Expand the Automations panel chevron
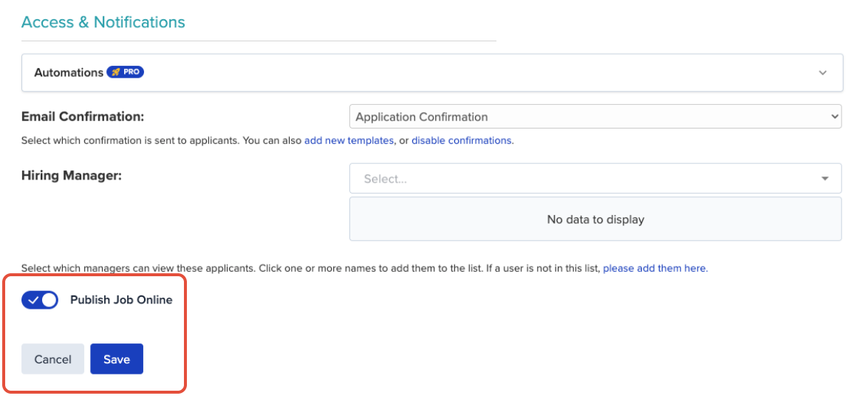The width and height of the screenshot is (868, 404). tap(823, 72)
